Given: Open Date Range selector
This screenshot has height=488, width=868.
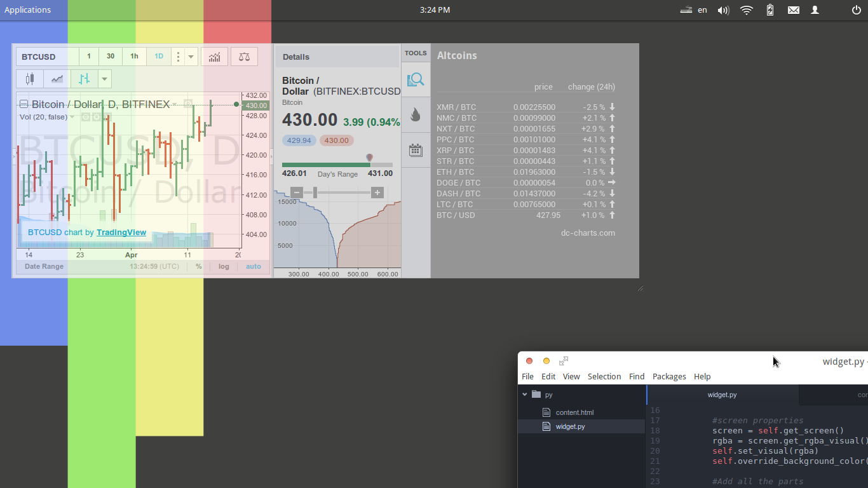Looking at the screenshot, I should [44, 266].
